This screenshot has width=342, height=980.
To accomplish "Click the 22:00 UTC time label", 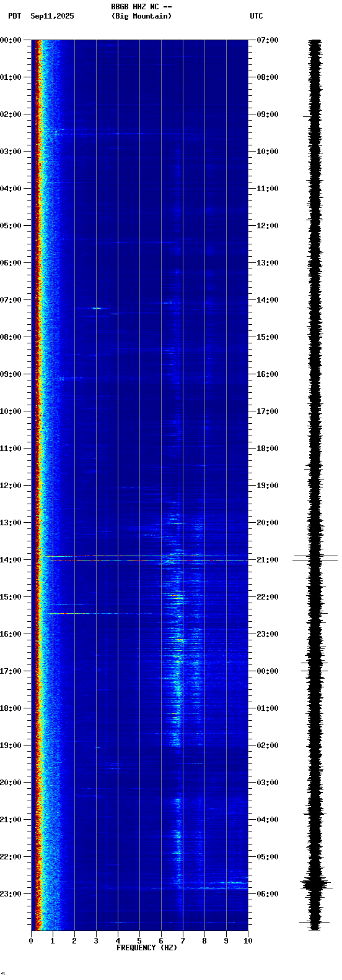I will [268, 597].
